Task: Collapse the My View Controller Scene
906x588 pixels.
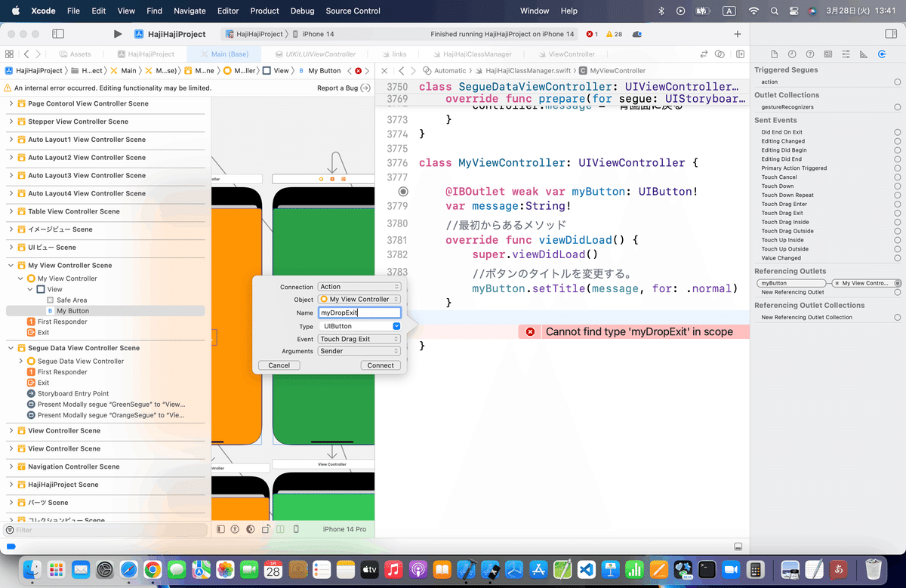Action: pyautogui.click(x=11, y=266)
